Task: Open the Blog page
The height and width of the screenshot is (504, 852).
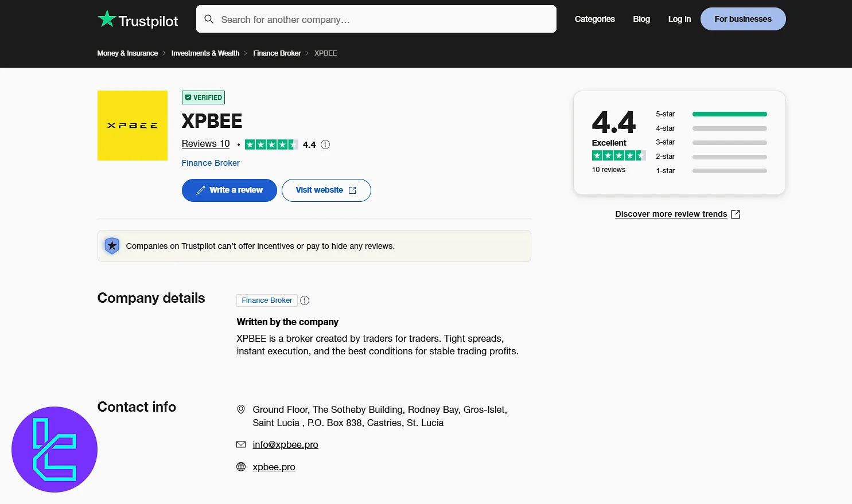Action: [641, 19]
